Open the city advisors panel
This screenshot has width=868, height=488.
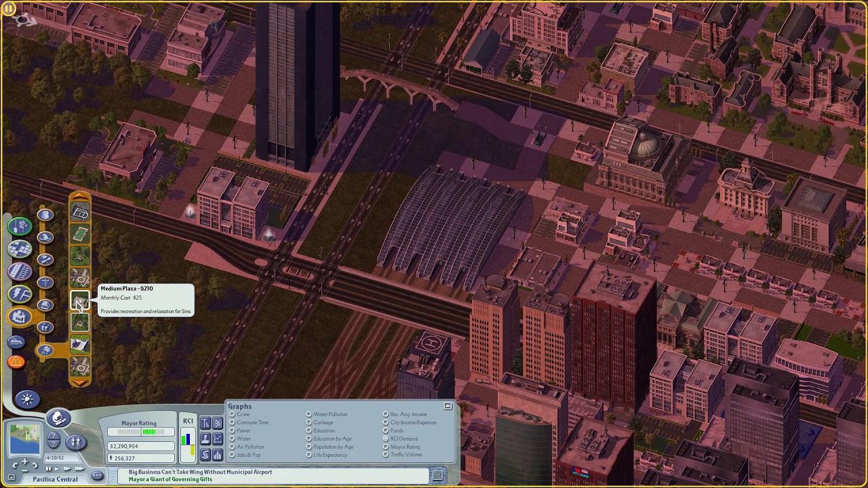click(x=205, y=439)
